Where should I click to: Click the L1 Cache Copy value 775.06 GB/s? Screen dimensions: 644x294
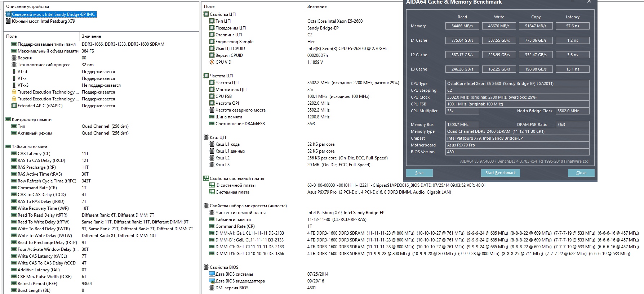click(x=536, y=40)
